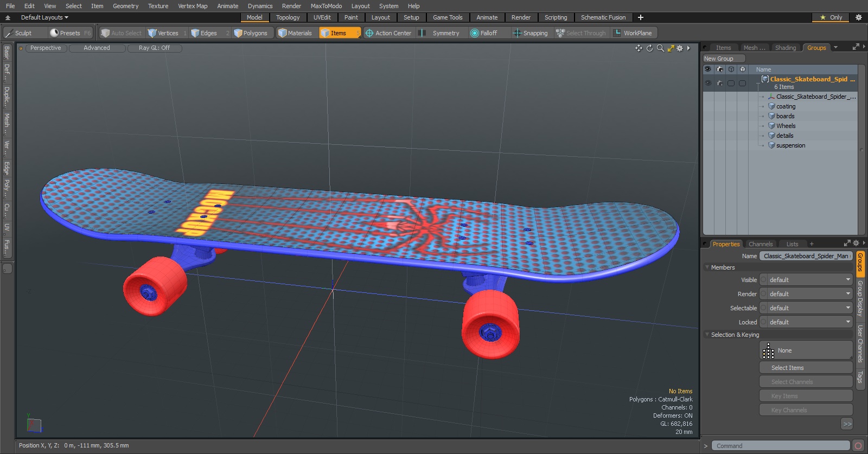This screenshot has height=454, width=868.
Task: Open the Perspective view type dropdown
Action: pyautogui.click(x=46, y=48)
